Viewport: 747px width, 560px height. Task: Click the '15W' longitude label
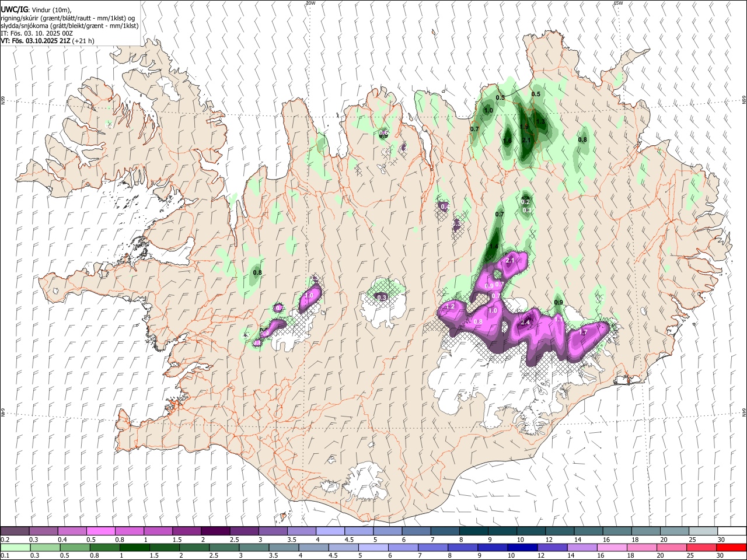(x=619, y=3)
